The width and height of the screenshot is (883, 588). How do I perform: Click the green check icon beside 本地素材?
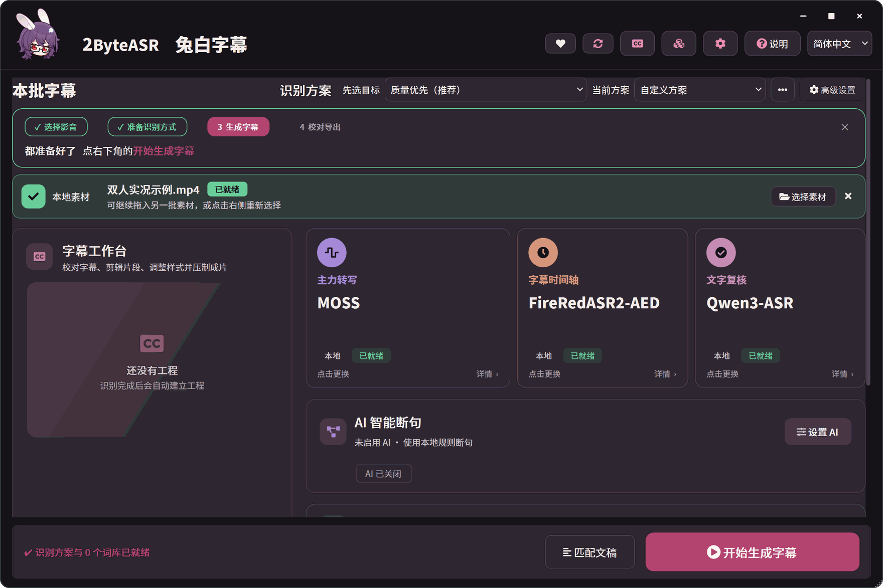click(34, 197)
